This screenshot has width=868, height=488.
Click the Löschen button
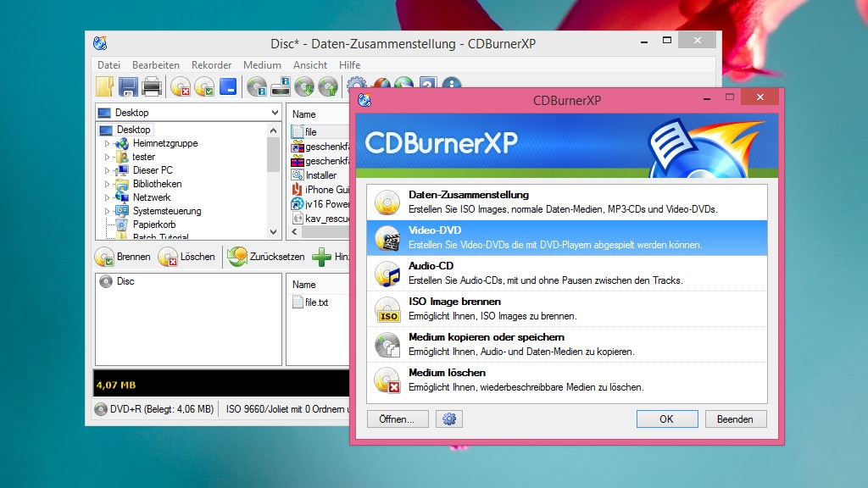click(x=187, y=257)
